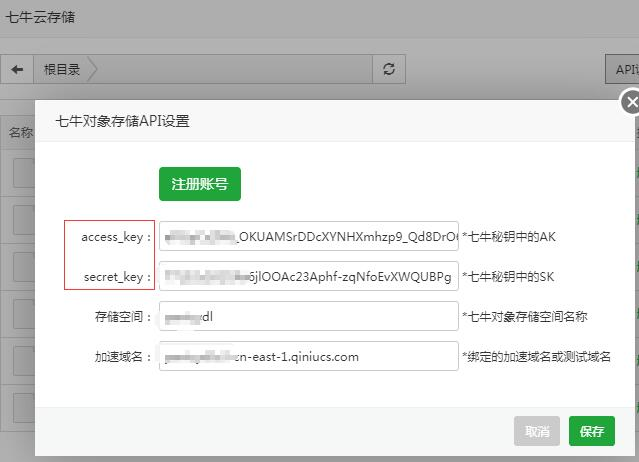The width and height of the screenshot is (639, 462).
Task: Click the refresh icon in the path bar
Action: coord(388,70)
